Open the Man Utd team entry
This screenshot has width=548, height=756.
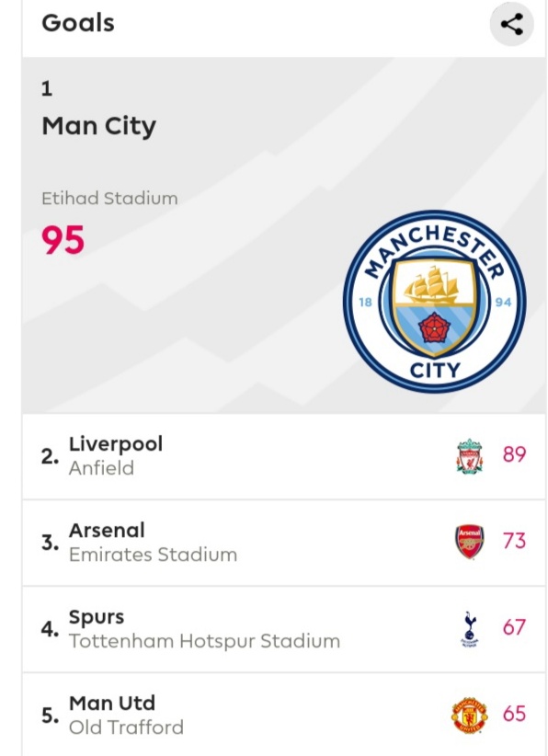tap(283, 715)
